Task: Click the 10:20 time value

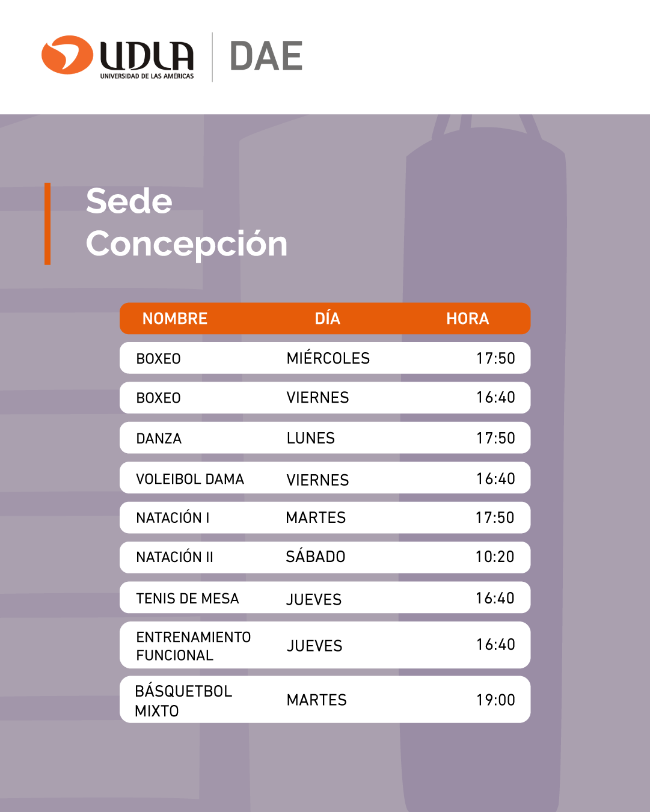Action: coord(495,557)
